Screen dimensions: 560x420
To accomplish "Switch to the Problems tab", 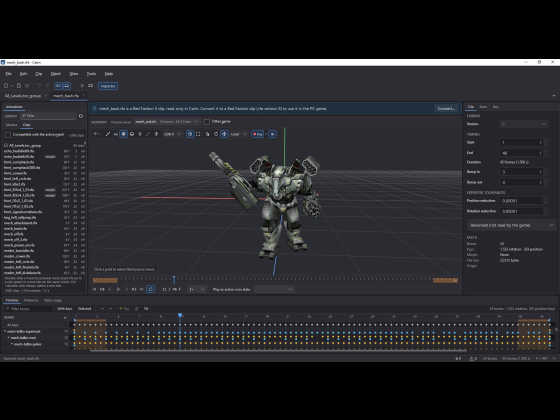I will [31, 300].
